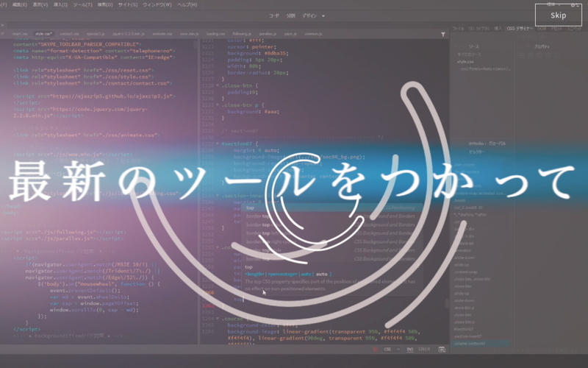Open the 挿入(I) menu in the menu bar
The width and height of the screenshot is (588, 368).
60,5
